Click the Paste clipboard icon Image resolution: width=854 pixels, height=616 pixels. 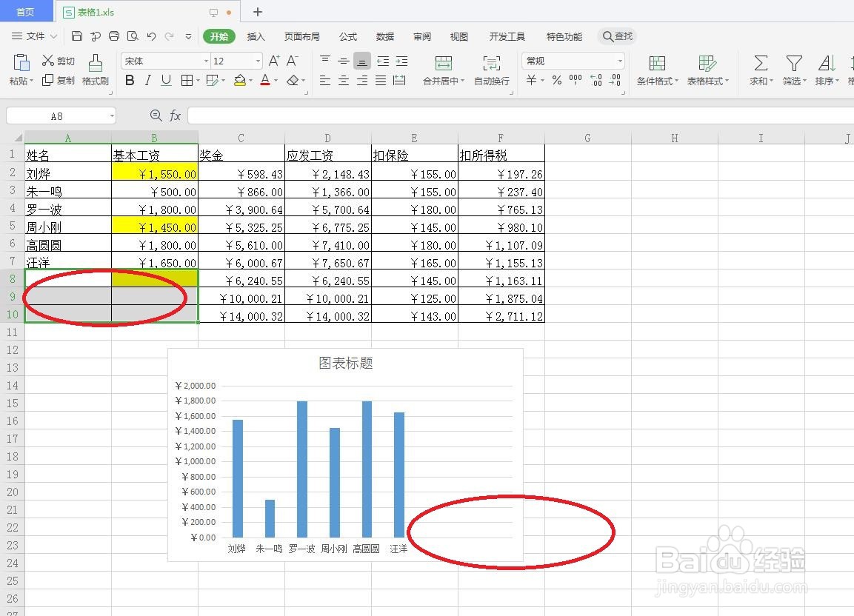(21, 63)
